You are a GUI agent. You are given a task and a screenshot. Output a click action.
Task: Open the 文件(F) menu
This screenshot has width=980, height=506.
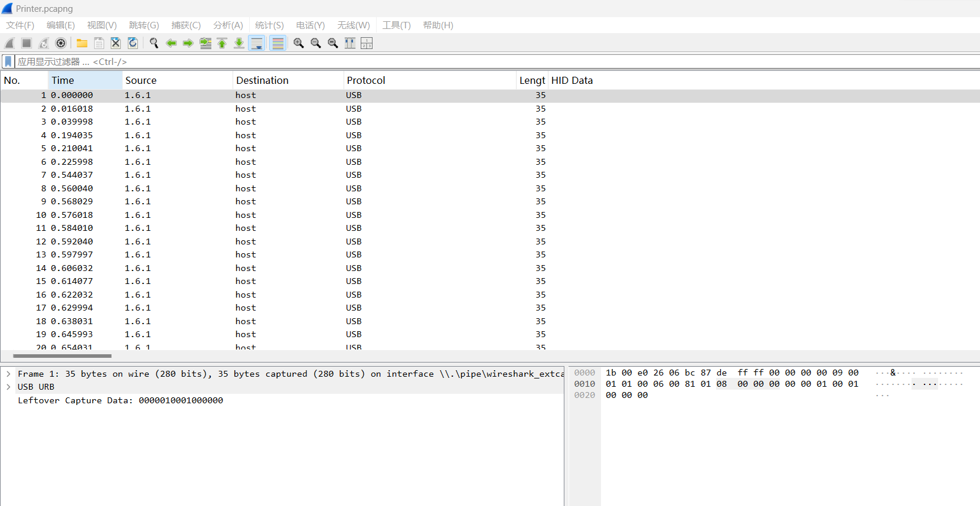click(20, 25)
